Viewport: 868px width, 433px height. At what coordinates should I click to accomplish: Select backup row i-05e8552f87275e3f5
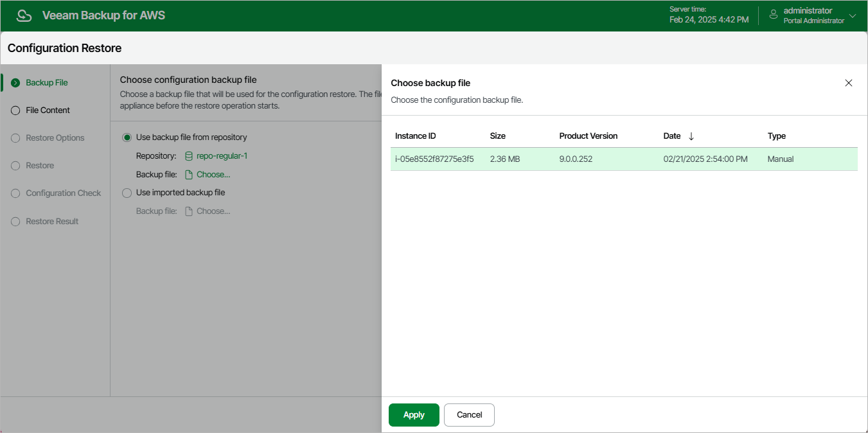434,159
